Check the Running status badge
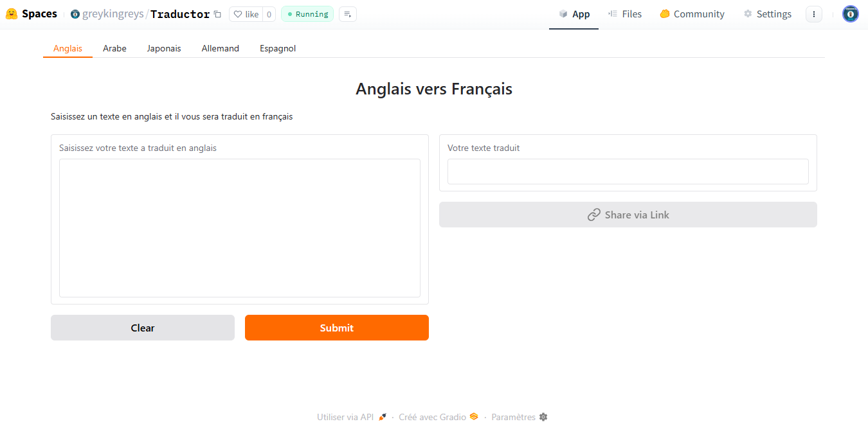Screen dimensions: 868x424 click(x=307, y=13)
